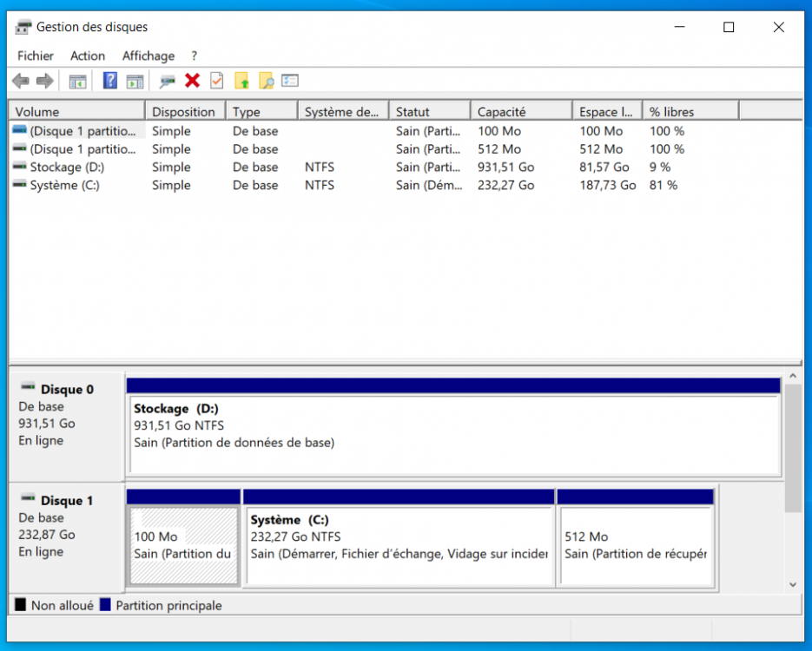This screenshot has width=812, height=651.
Task: Click the properties checkmark page icon
Action: tap(216, 81)
